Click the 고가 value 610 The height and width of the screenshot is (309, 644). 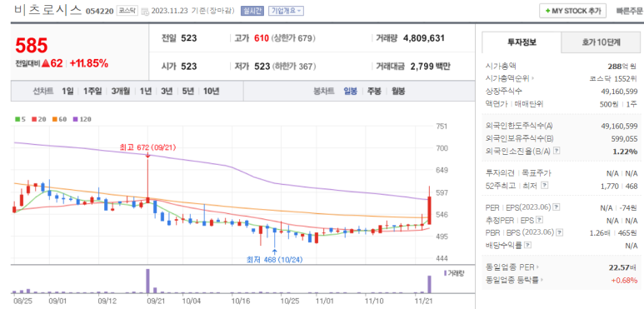(x=262, y=38)
